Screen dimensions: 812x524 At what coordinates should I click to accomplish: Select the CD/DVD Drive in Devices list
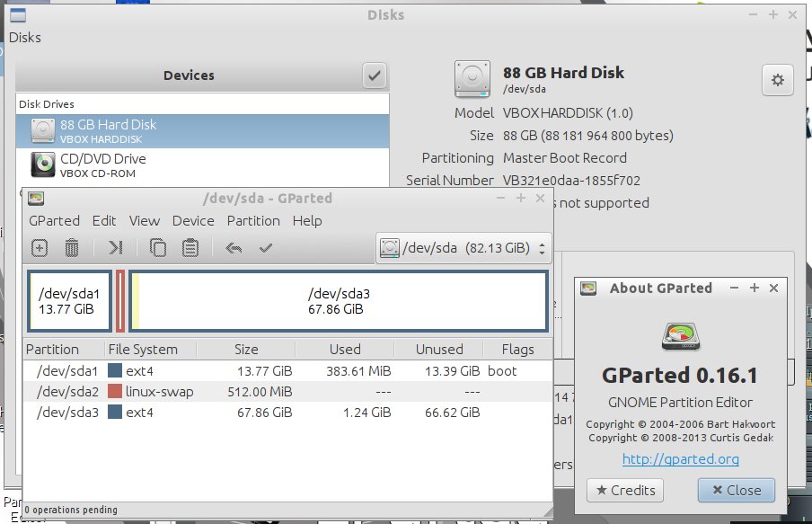coord(202,165)
